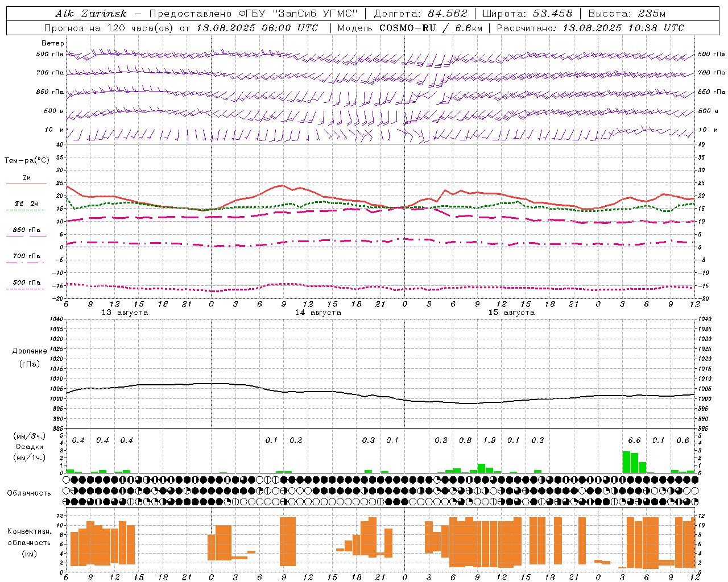Click the '0.8' precipitation total value

[465, 440]
